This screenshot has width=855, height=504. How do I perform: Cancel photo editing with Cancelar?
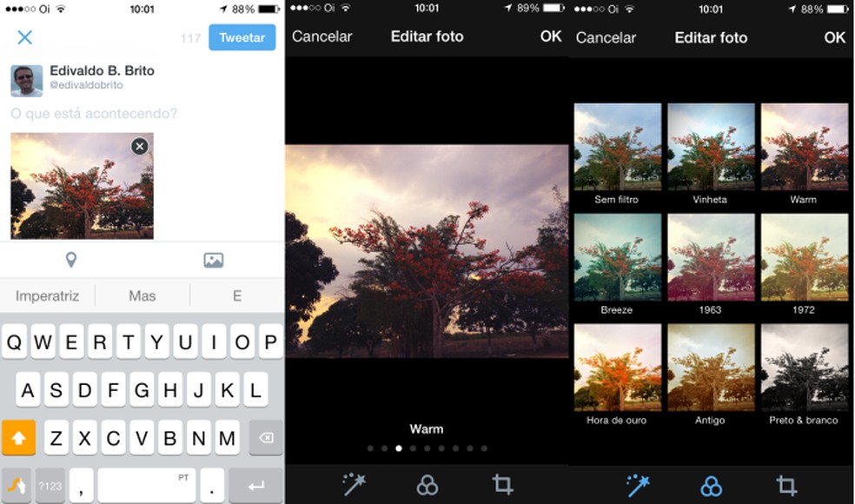click(x=321, y=37)
